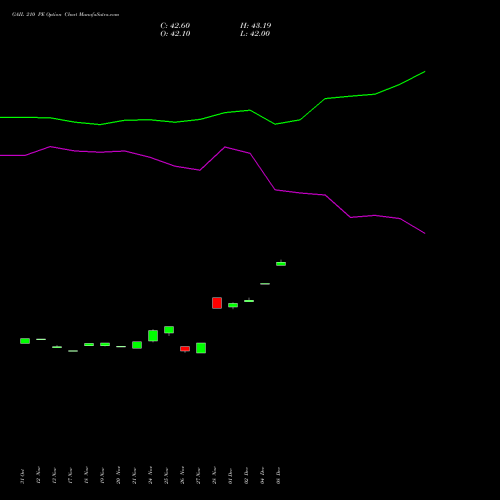Click the GAIL 210 PE Option chart title

coord(65,14)
